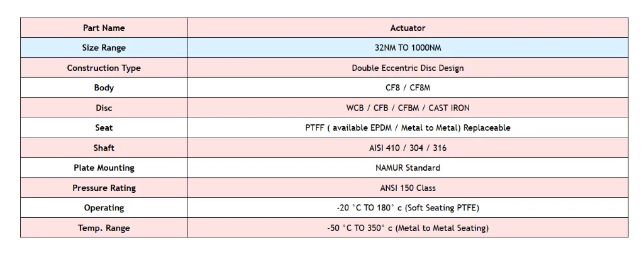Select the 'Actuator' cell

click(x=408, y=28)
